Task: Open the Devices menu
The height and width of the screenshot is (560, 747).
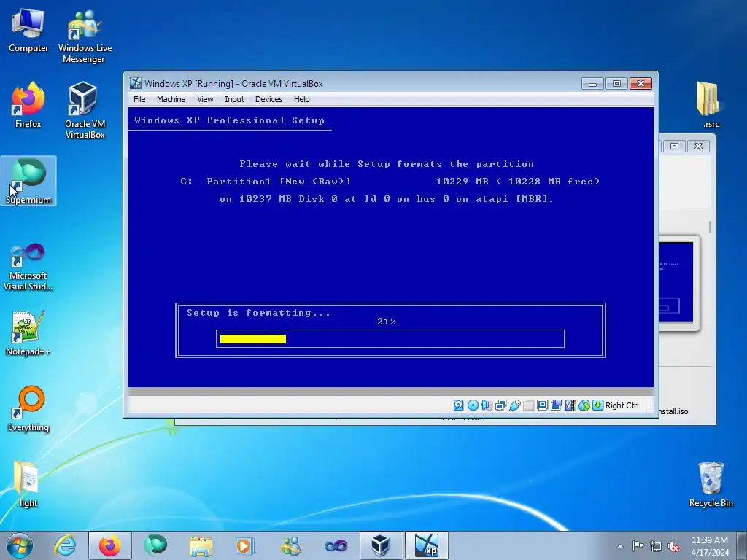Action: point(268,99)
